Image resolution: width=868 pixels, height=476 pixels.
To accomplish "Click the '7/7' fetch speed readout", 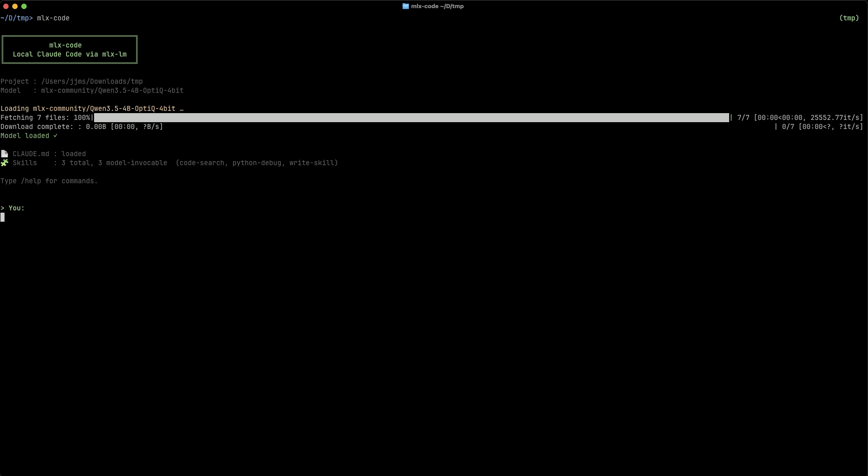I will (x=800, y=118).
